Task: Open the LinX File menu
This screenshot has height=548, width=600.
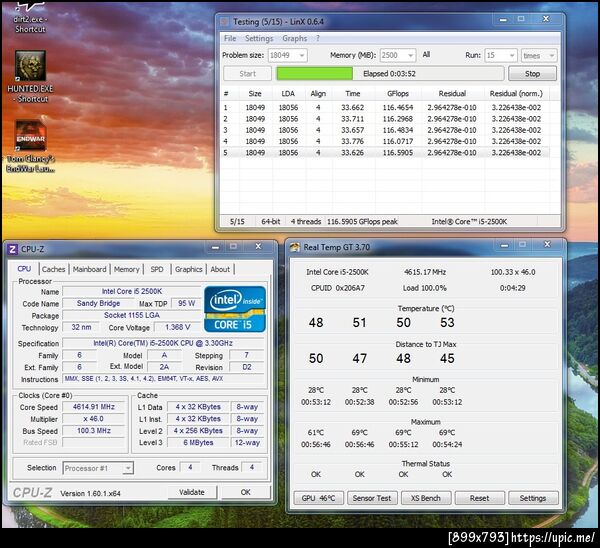Action: 230,39
